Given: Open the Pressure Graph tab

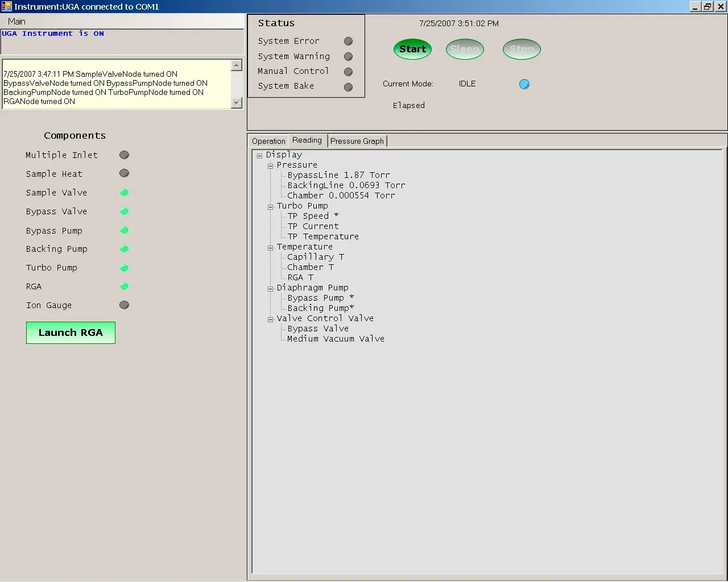Looking at the screenshot, I should click(357, 142).
